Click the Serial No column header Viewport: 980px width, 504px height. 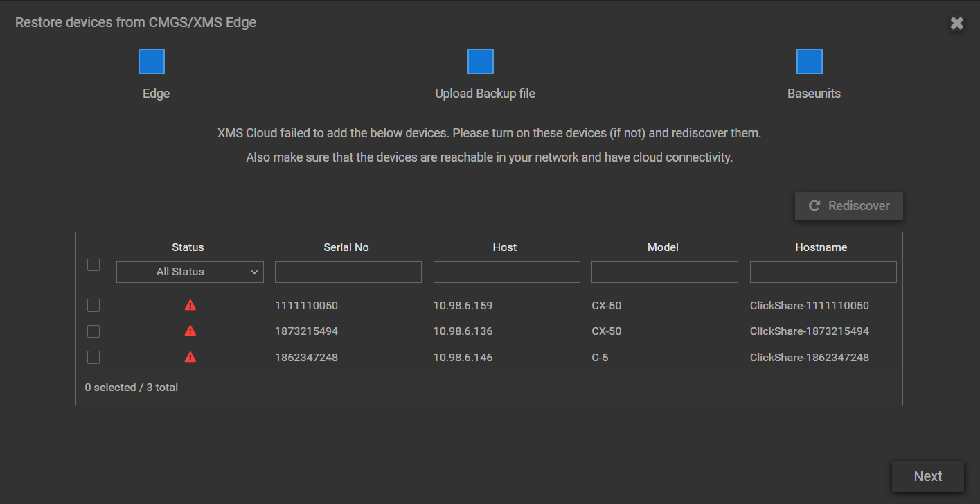tap(346, 247)
